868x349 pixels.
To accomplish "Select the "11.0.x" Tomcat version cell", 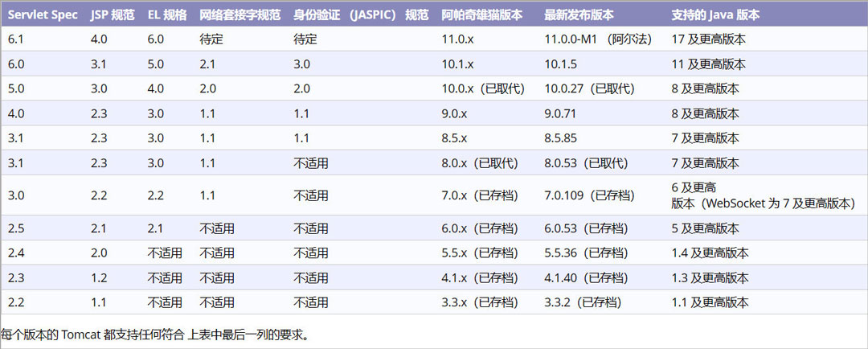I will click(x=458, y=39).
